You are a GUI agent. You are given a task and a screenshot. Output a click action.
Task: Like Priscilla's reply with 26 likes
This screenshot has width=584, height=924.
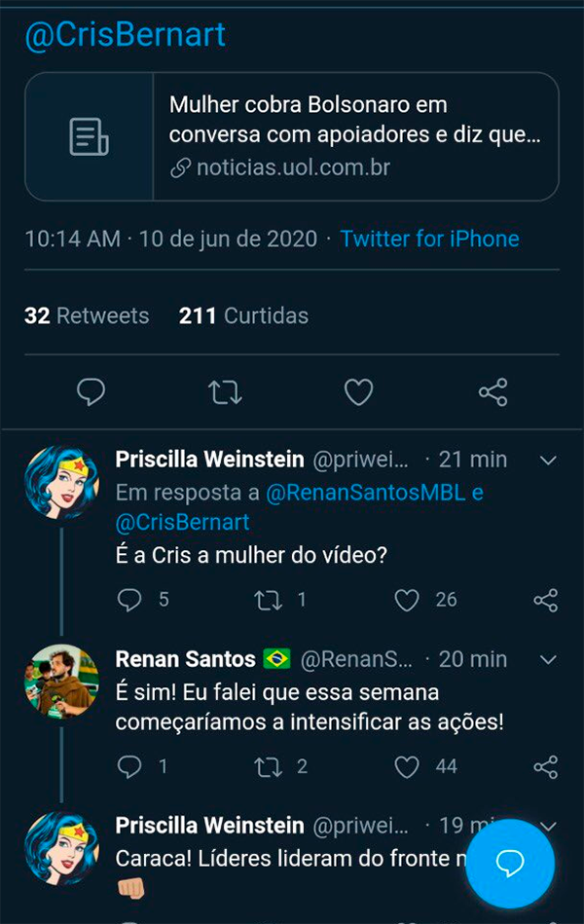pyautogui.click(x=407, y=600)
